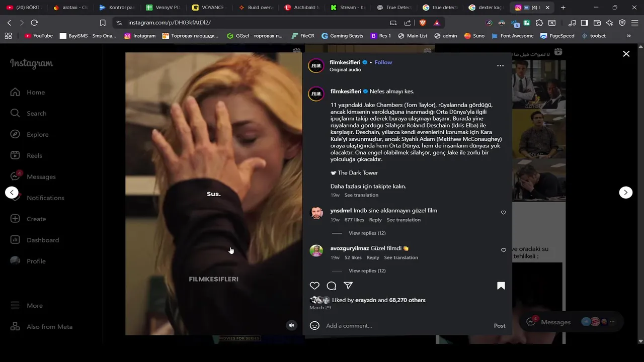See translation of the post caption

[361, 195]
